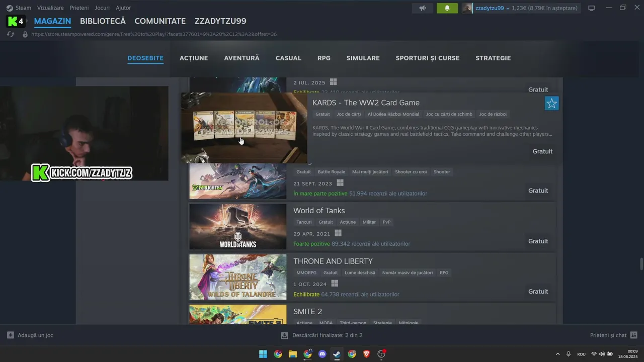The image size is (644, 362).
Task: Go to MAGAZIN tab
Action: tap(52, 21)
